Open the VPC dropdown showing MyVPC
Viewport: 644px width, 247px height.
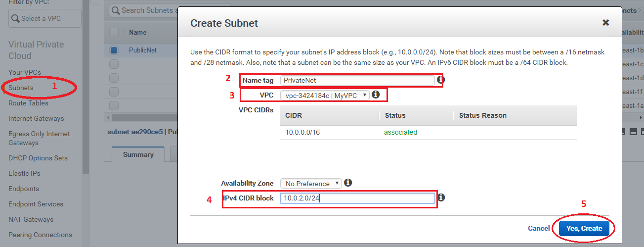point(325,95)
